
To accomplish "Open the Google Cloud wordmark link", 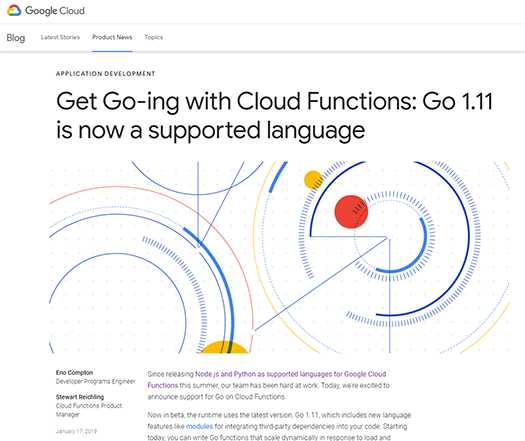I will (x=55, y=11).
